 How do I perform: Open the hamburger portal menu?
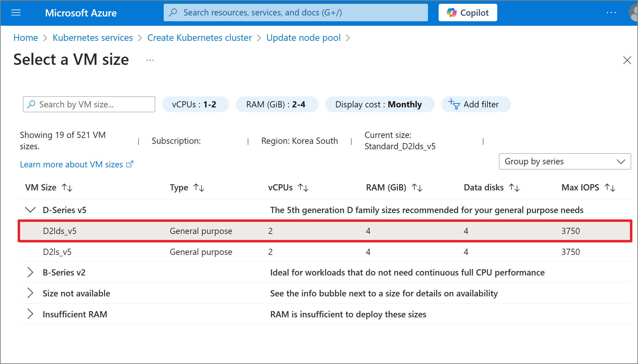pyautogui.click(x=16, y=13)
